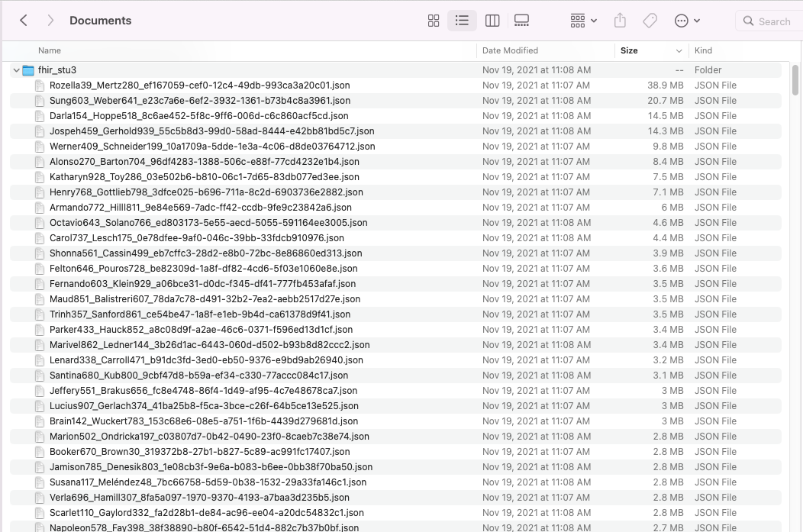Sort files by Kind column header
Image resolution: width=803 pixels, height=532 pixels.
tap(703, 50)
